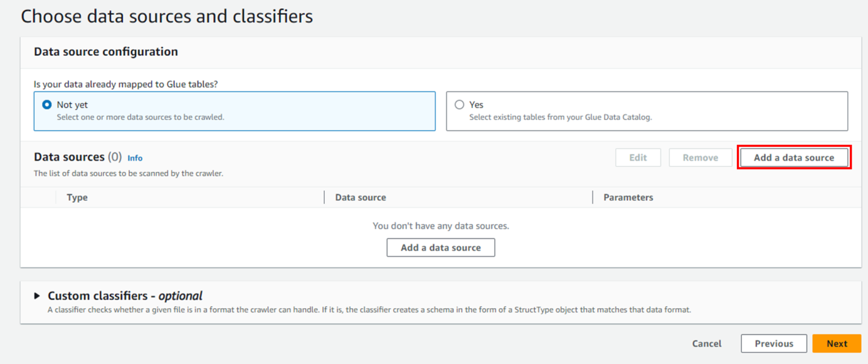The image size is (868, 364).
Task: Click the "Custom classifiers - optional" heading
Action: point(125,296)
